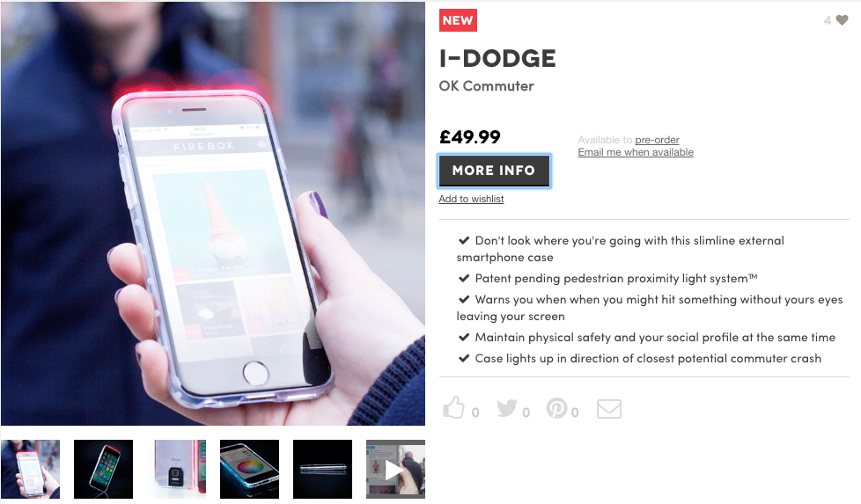
Task: Select thumbnail showing case back camera
Action: pyautogui.click(x=176, y=470)
